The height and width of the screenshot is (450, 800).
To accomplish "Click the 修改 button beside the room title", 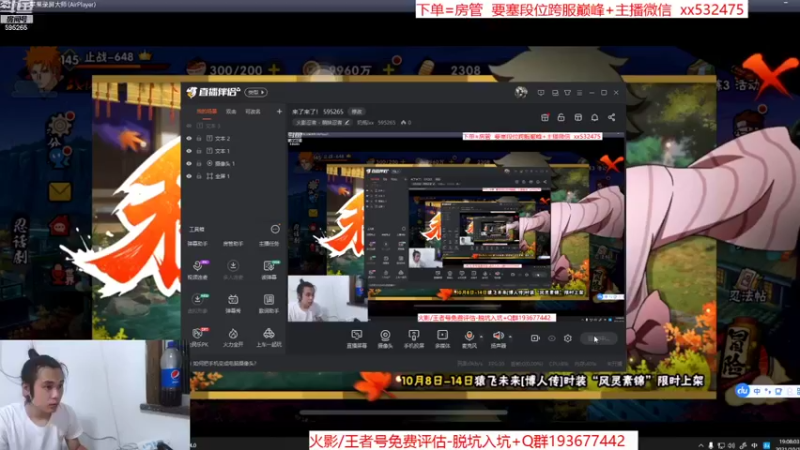I will 356,111.
